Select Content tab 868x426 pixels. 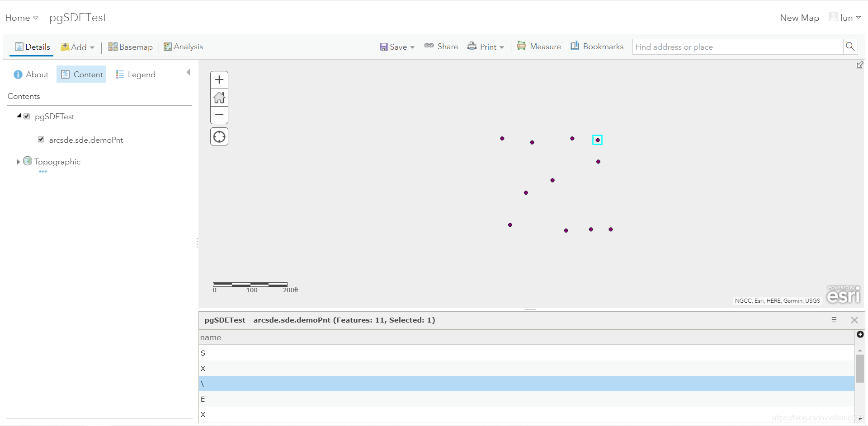click(81, 75)
